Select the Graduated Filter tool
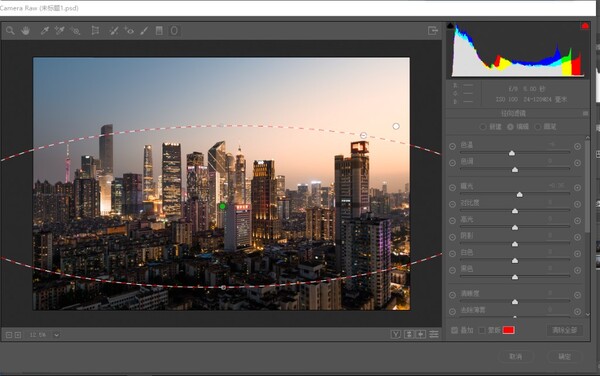Screen dimensions: 600x376 click(159, 31)
